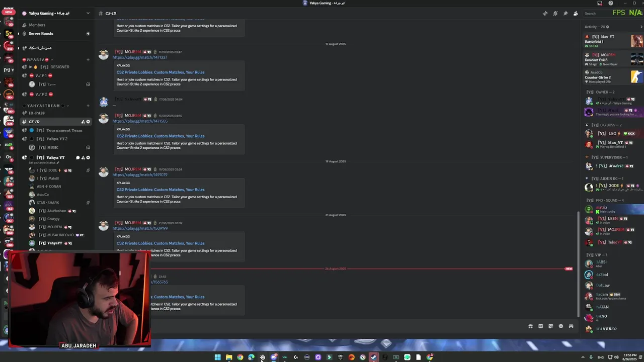Open xplay.gg/match/1491079 link
Screen dimensions: 644x362
tap(140, 175)
